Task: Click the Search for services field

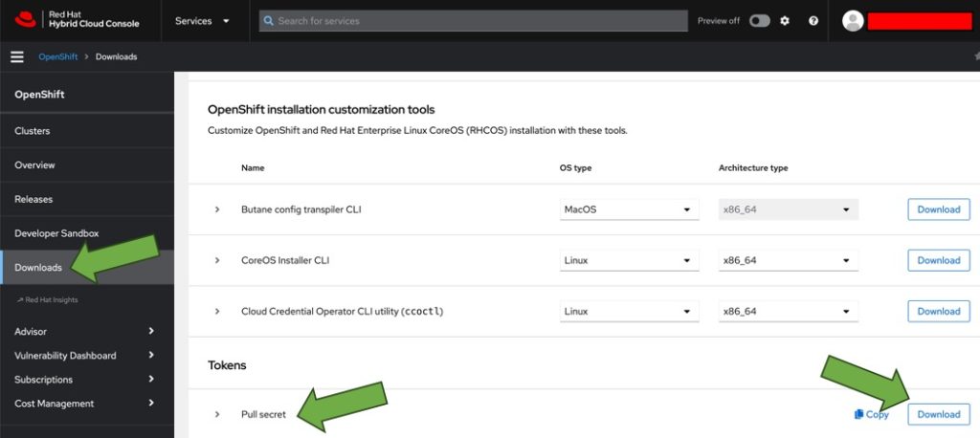Action: point(473,21)
